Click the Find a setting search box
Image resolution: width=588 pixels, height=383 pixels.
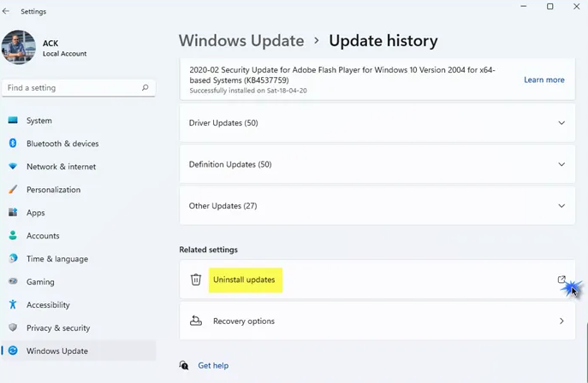click(73, 87)
